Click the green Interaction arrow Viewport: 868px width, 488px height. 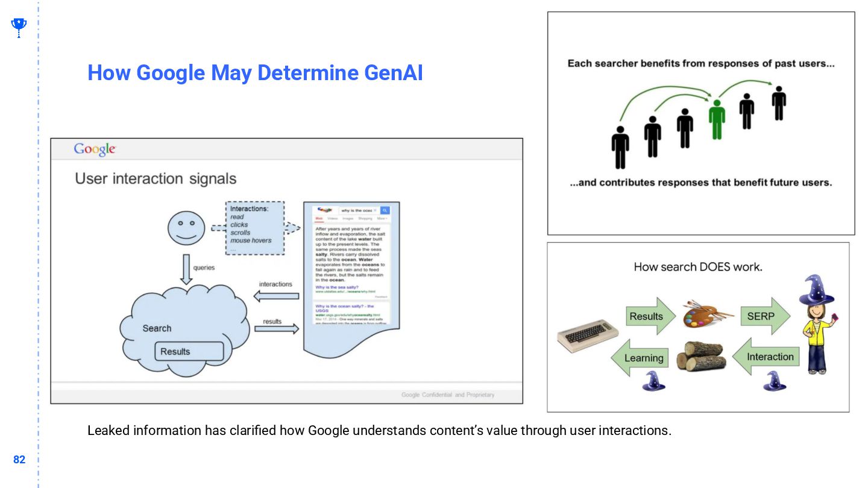(x=766, y=357)
